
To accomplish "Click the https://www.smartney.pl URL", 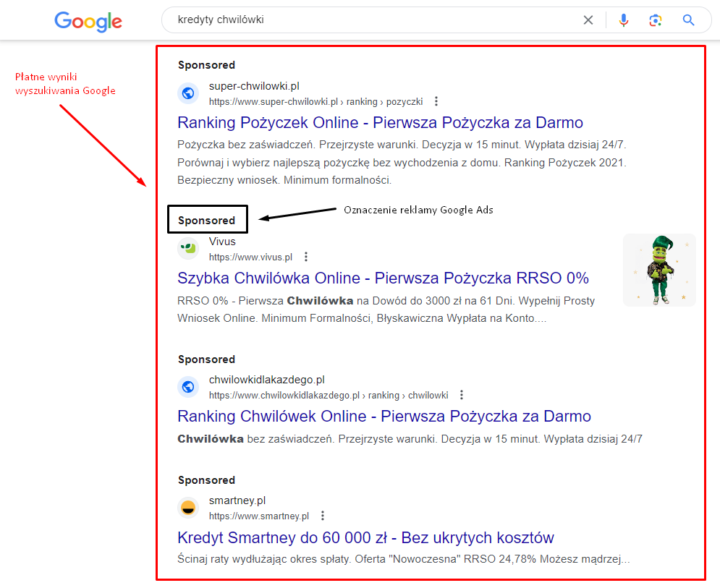I will (x=259, y=516).
